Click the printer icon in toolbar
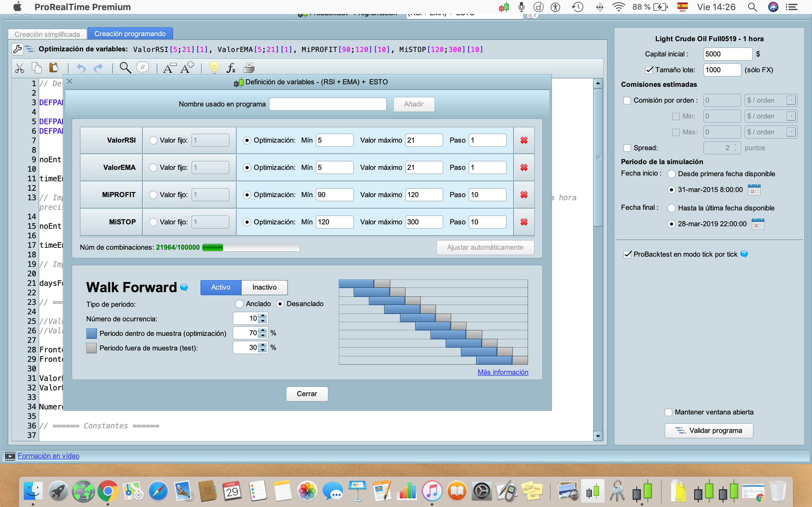812x507 pixels. pyautogui.click(x=249, y=68)
